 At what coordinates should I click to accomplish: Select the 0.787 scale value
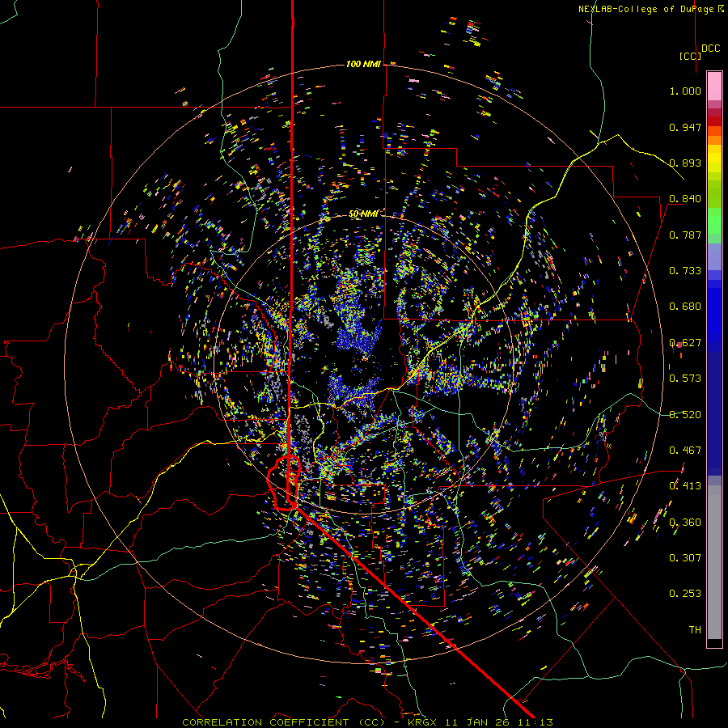685,235
